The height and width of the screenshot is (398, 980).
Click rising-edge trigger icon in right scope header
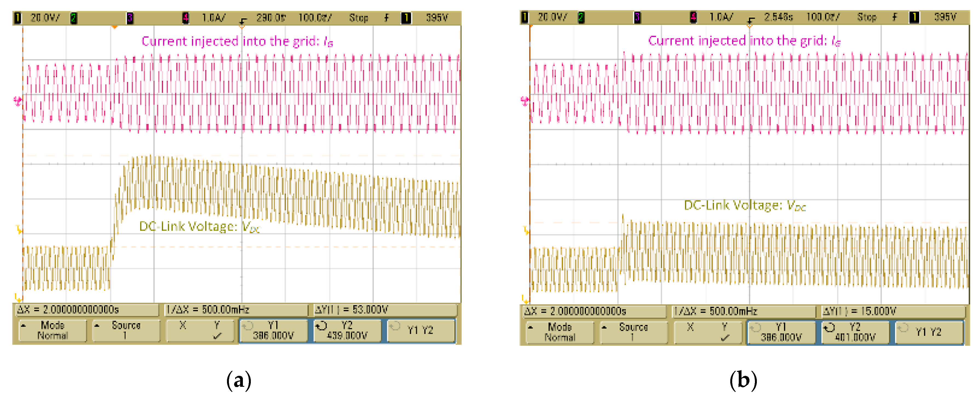click(x=894, y=17)
